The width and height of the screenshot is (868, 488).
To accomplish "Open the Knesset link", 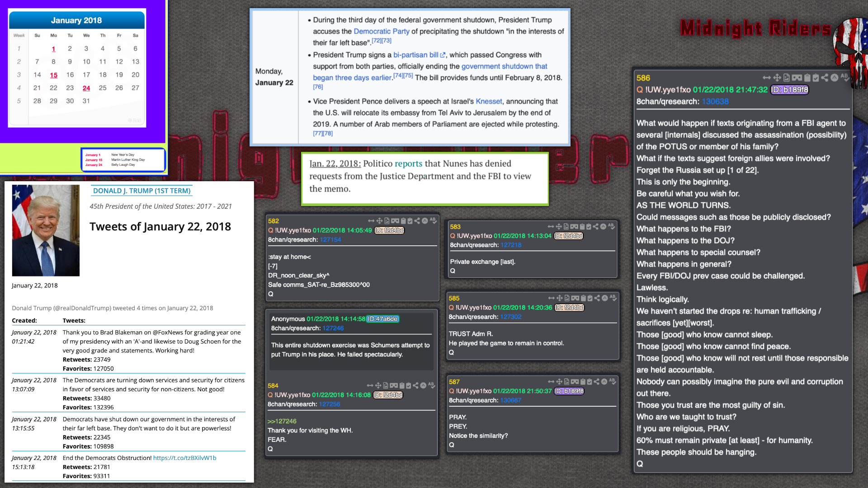I will [x=489, y=101].
